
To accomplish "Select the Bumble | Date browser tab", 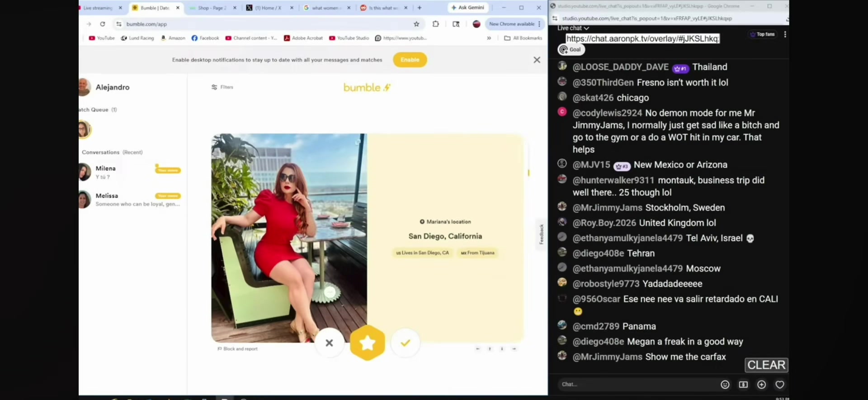I will 155,8.
